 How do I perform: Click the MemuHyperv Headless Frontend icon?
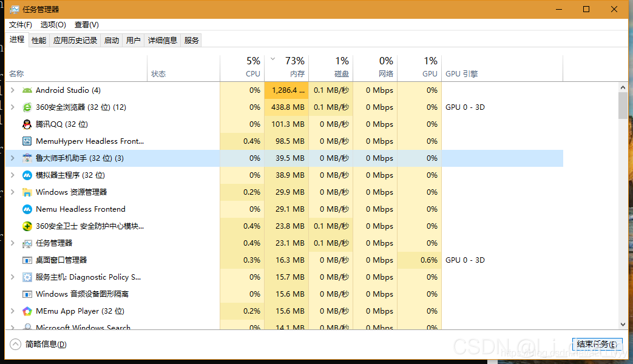coord(27,141)
